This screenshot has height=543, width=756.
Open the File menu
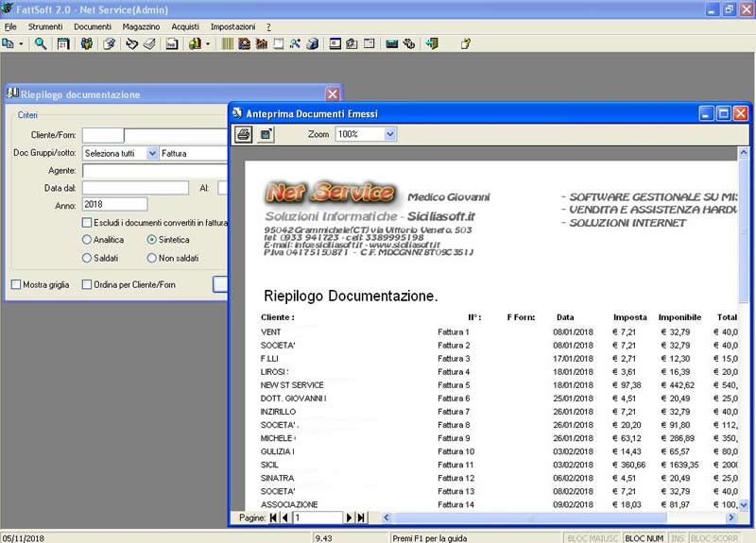coord(10,27)
